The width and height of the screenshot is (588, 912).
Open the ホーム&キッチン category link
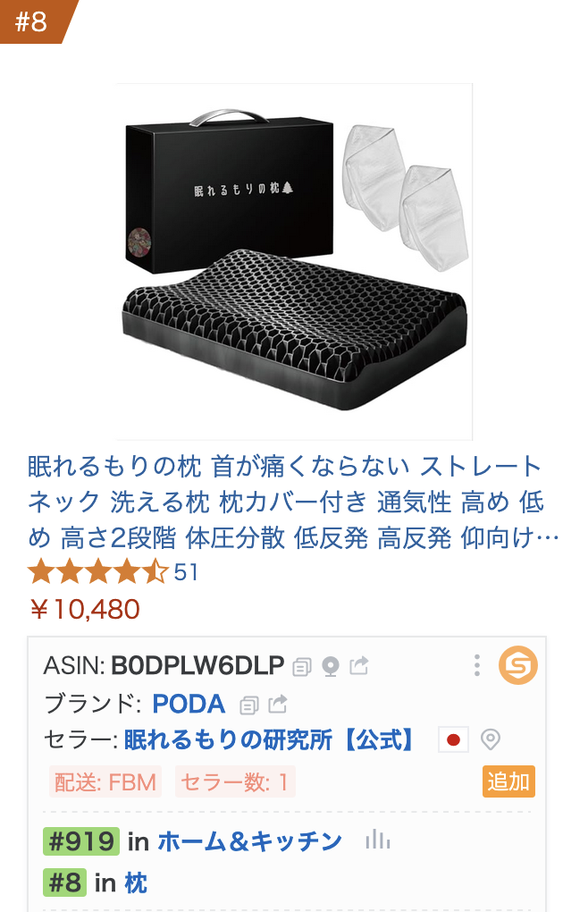pyautogui.click(x=249, y=841)
